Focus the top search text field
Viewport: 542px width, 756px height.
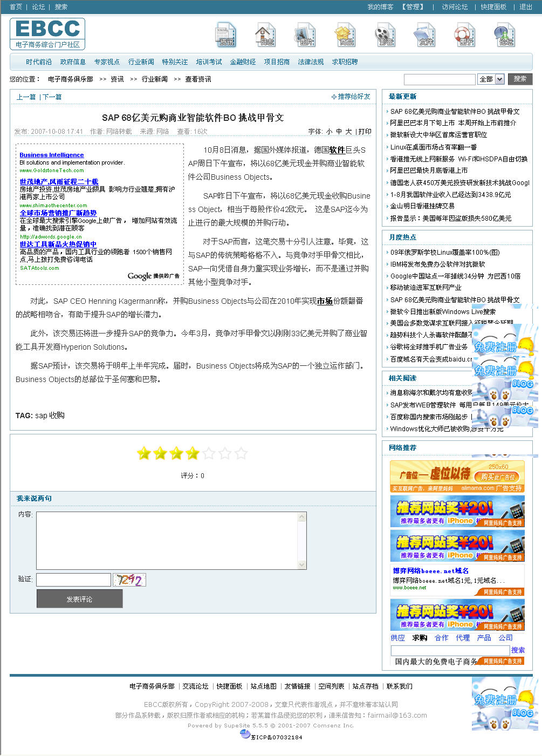[440, 79]
